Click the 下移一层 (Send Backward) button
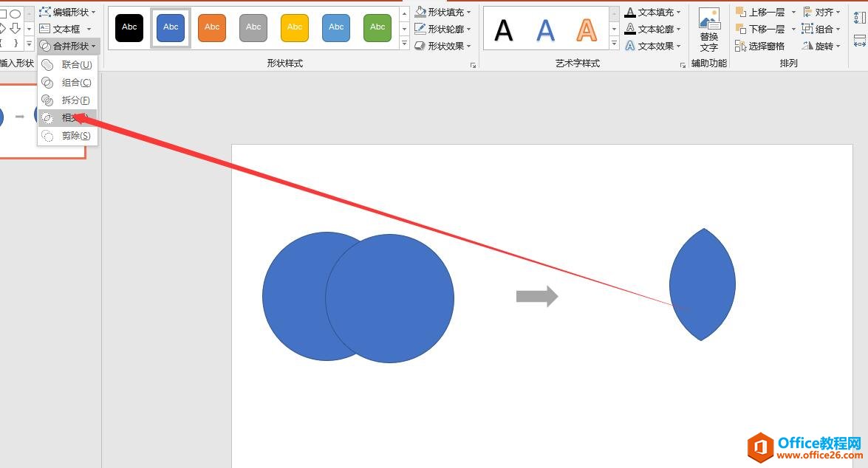The height and width of the screenshot is (468, 868). click(761, 29)
